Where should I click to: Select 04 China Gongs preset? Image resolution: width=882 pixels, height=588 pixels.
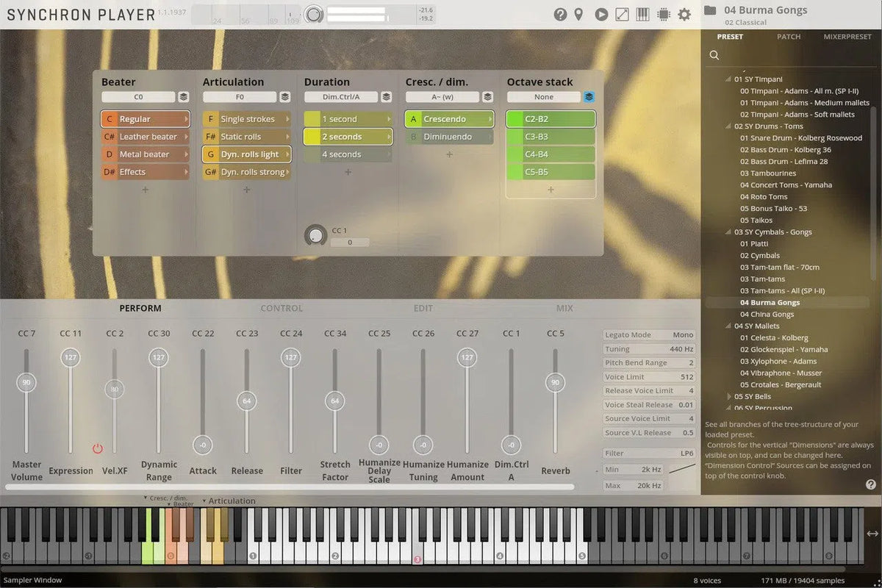[x=767, y=315]
